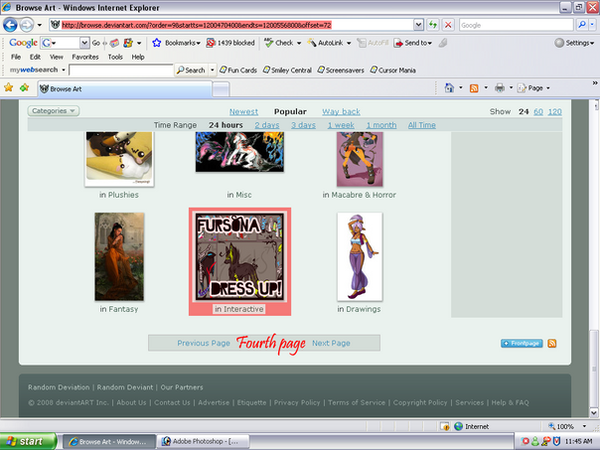Click the blue Frontpage button
600x450 pixels.
coord(522,343)
